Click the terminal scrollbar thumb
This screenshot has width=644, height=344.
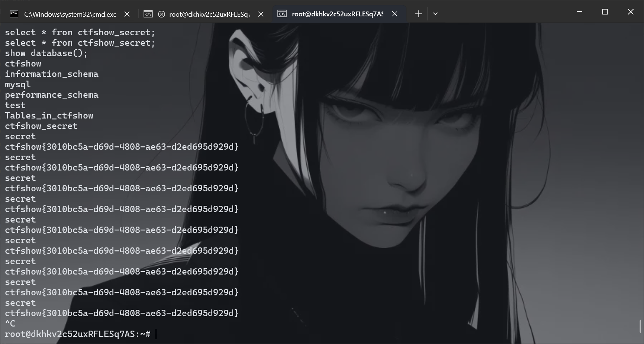[640, 326]
